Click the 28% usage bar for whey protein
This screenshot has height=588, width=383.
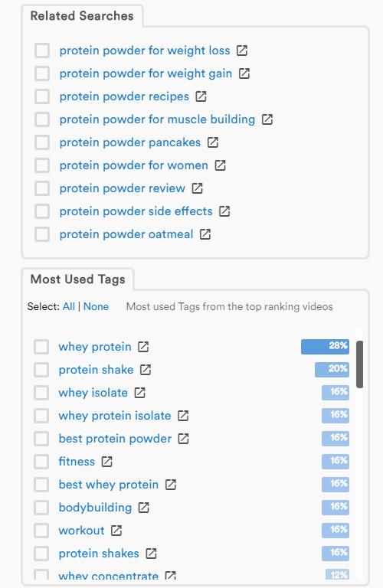click(x=325, y=347)
